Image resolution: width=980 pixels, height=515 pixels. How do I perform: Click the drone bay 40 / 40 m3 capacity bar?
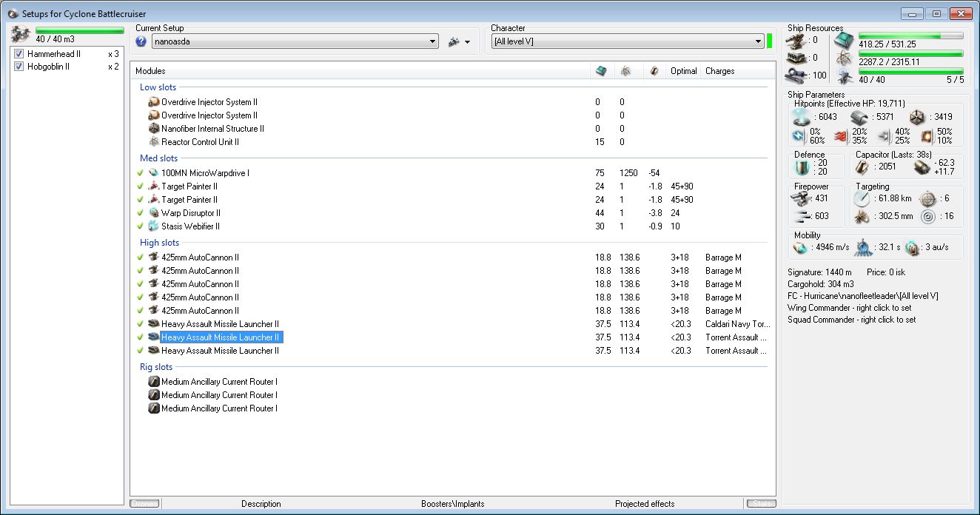tap(79, 31)
